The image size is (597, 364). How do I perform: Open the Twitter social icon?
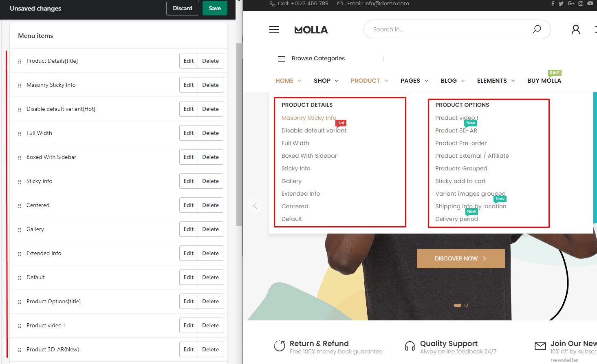pos(561,3)
